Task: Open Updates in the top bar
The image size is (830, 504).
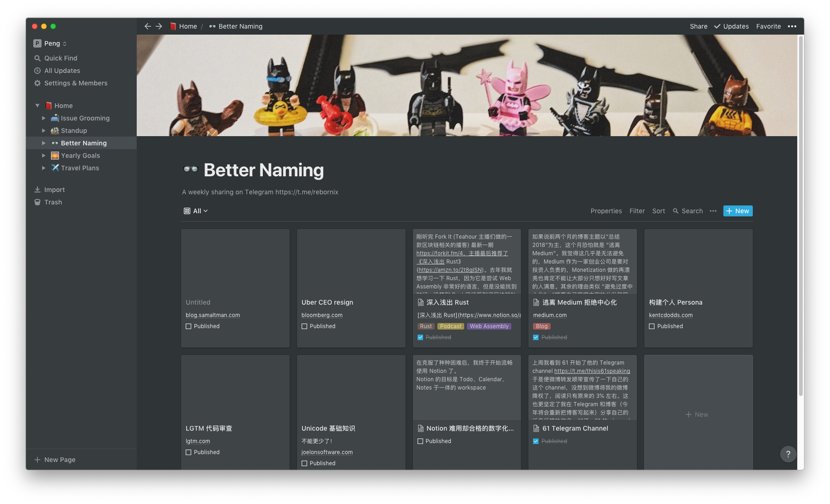Action: 731,26
